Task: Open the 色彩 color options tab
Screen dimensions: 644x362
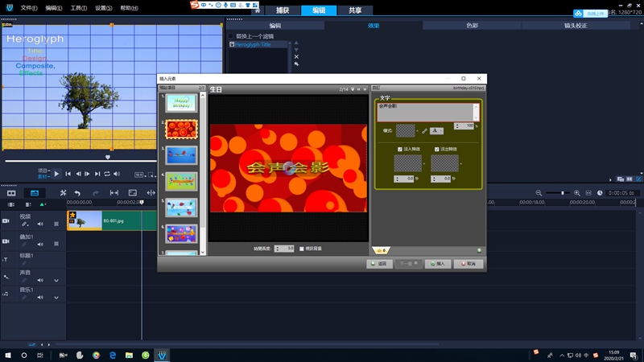Action: (472, 26)
